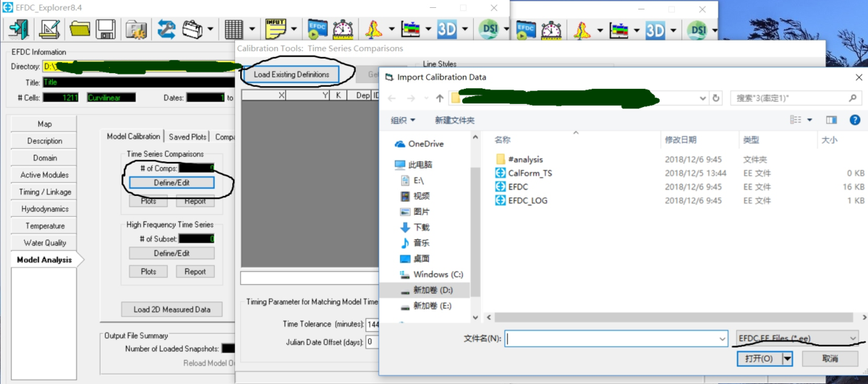Switch to the Hydrodynamics tab

coord(45,209)
